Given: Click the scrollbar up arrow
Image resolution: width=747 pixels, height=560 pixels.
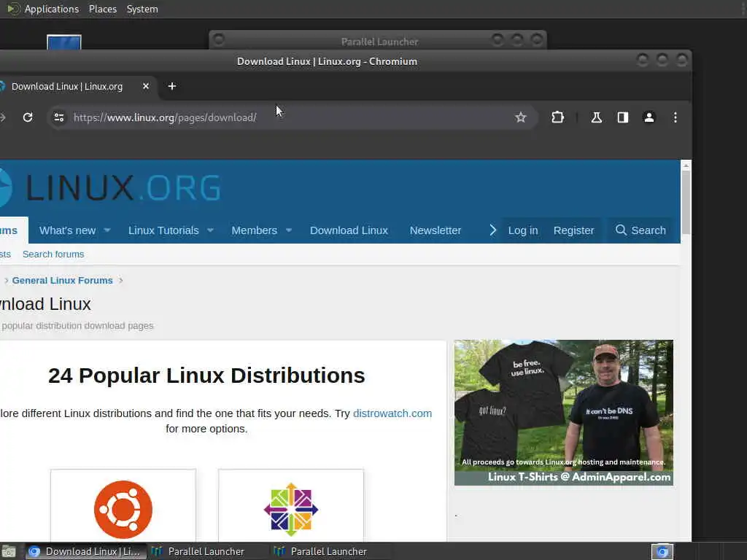Looking at the screenshot, I should 686,166.
